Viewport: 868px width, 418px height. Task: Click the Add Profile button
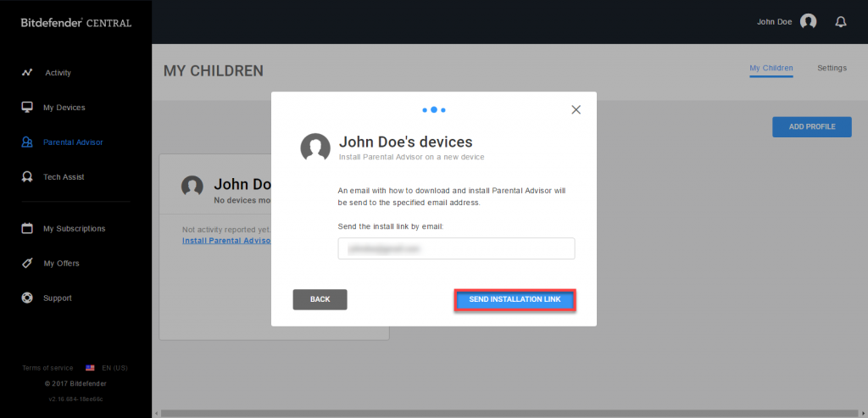pos(812,127)
